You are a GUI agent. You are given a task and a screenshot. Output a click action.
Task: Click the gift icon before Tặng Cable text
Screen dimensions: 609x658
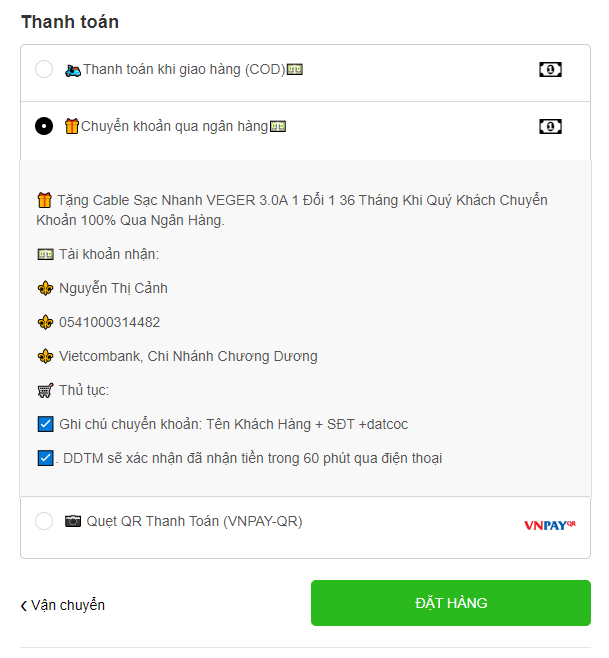44,200
